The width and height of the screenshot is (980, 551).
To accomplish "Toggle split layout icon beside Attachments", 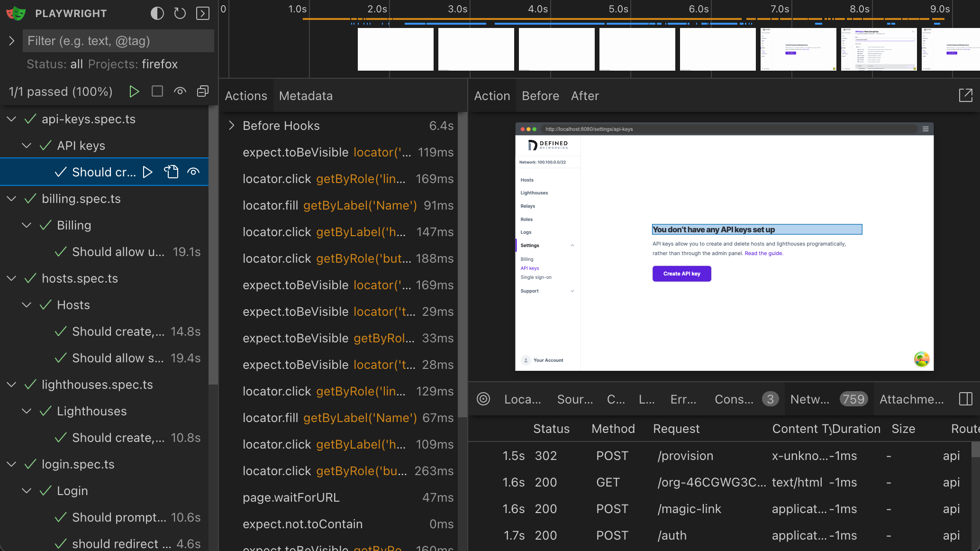I will (965, 399).
